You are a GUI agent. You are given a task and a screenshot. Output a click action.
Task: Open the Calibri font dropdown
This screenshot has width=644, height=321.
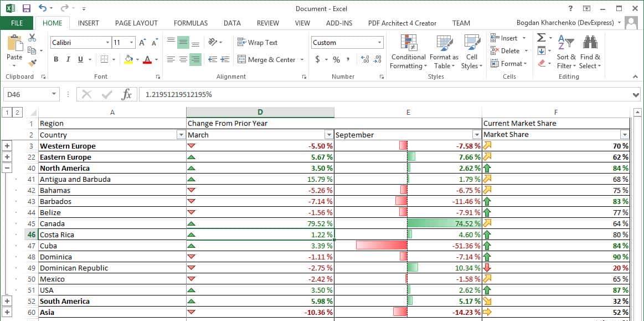click(x=109, y=42)
